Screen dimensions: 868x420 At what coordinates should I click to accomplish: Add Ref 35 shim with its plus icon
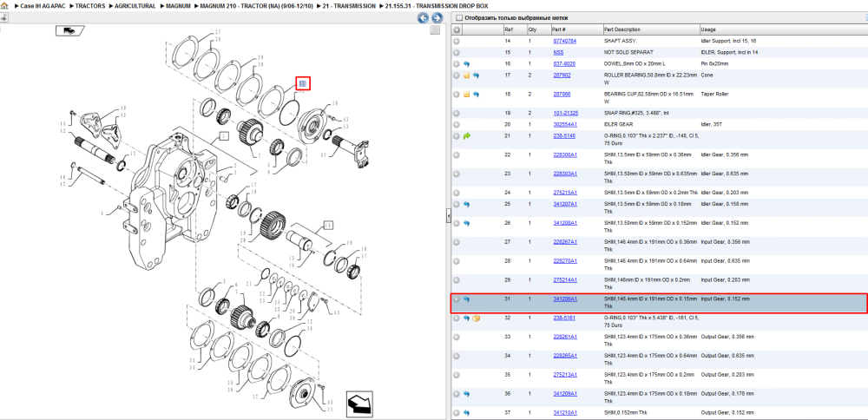click(457, 375)
